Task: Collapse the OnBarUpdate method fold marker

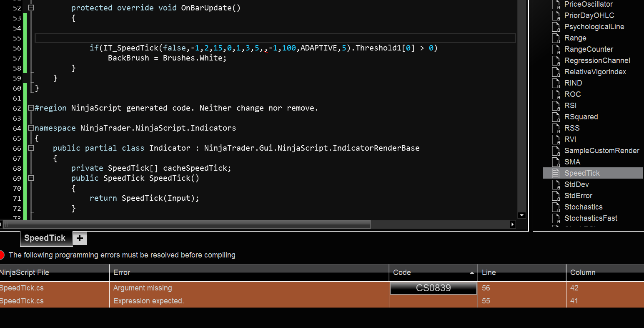Action: [x=31, y=8]
